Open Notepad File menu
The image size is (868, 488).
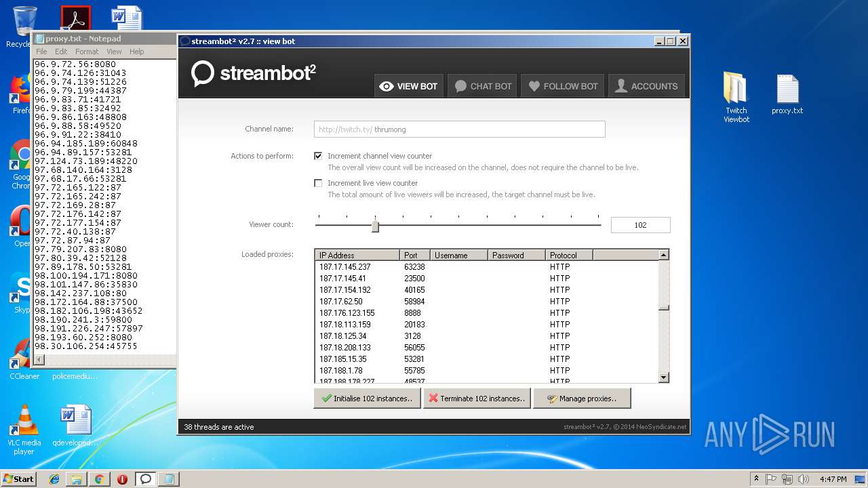pyautogui.click(x=41, y=52)
